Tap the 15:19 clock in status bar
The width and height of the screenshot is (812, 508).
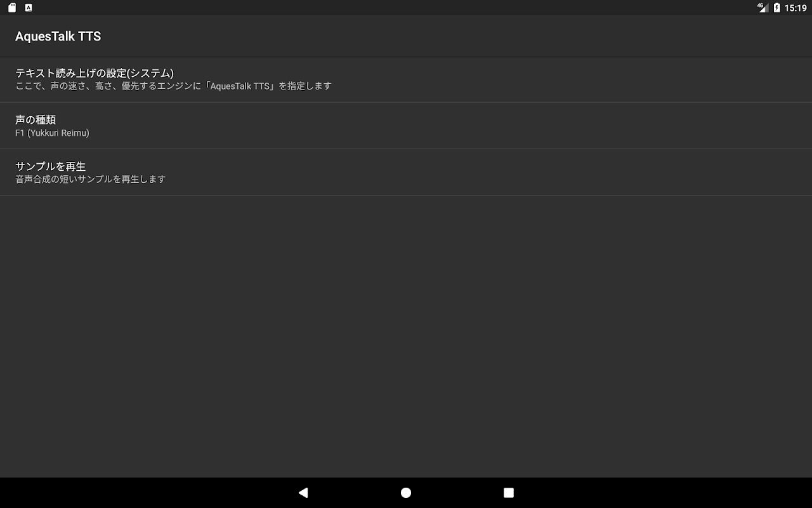(796, 8)
